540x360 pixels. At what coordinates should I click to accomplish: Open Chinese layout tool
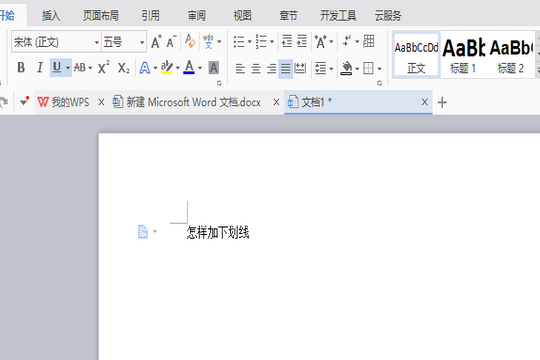pyautogui.click(x=320, y=42)
